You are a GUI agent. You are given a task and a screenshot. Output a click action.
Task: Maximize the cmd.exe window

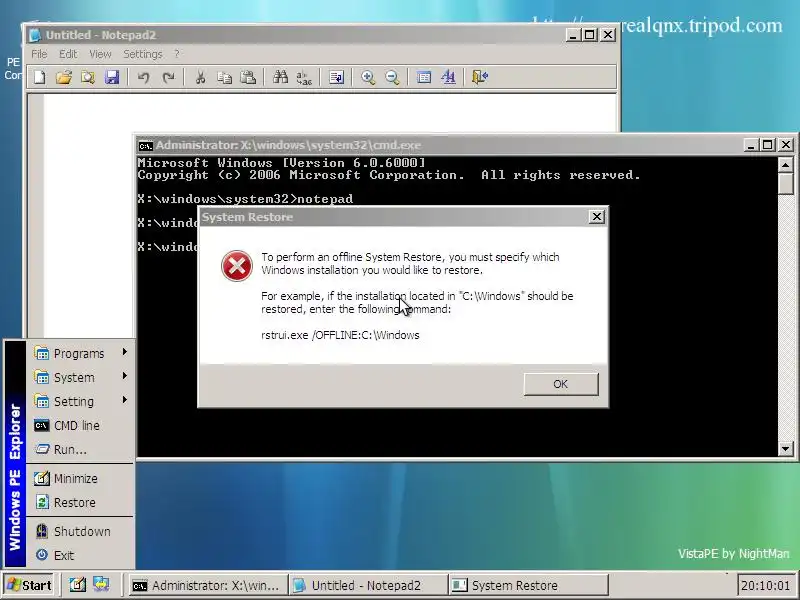(x=768, y=145)
